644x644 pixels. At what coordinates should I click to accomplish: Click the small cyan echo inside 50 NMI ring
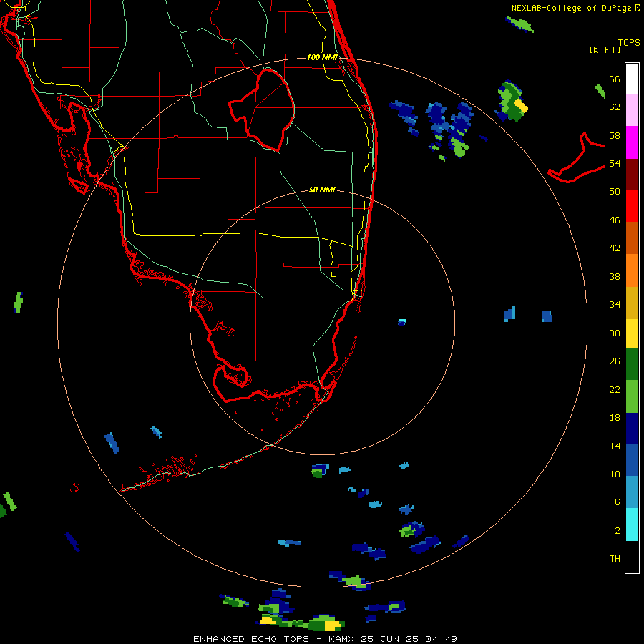pos(402,322)
